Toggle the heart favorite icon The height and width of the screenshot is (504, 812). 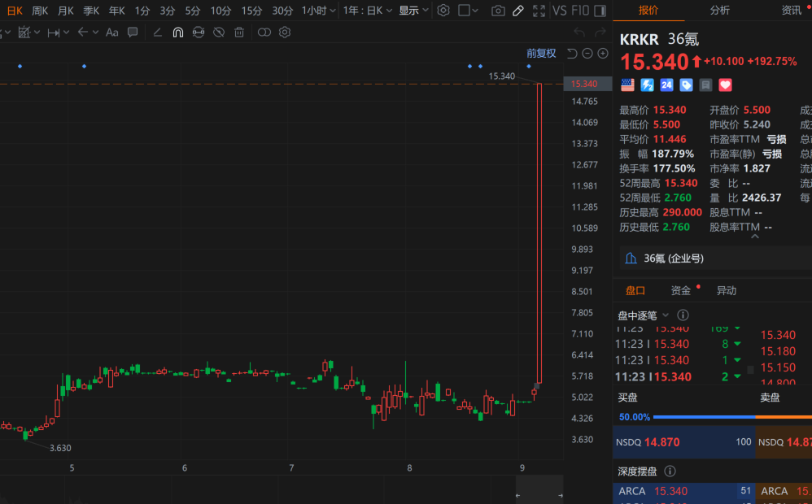click(x=725, y=85)
